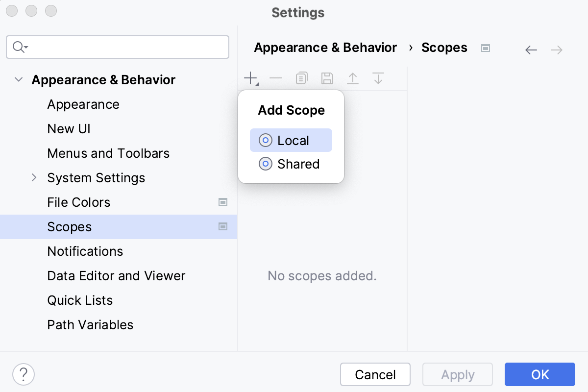Click the Move scope up arrow icon
Screen dimensions: 588x392
pos(353,77)
